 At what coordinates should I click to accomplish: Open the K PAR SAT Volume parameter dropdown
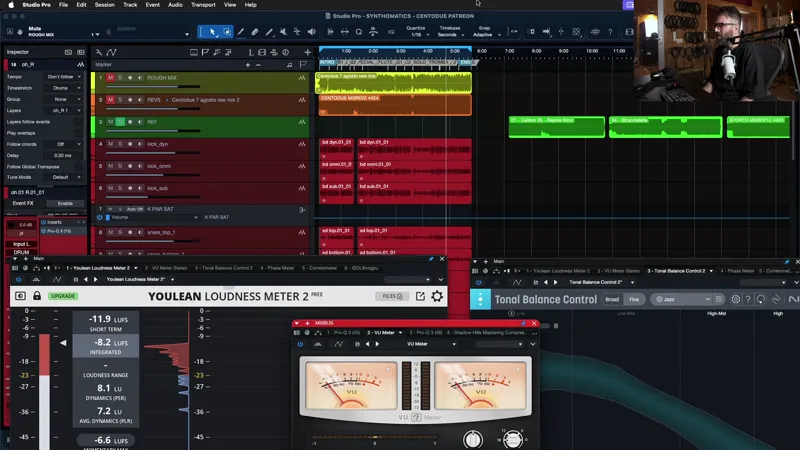[154, 217]
